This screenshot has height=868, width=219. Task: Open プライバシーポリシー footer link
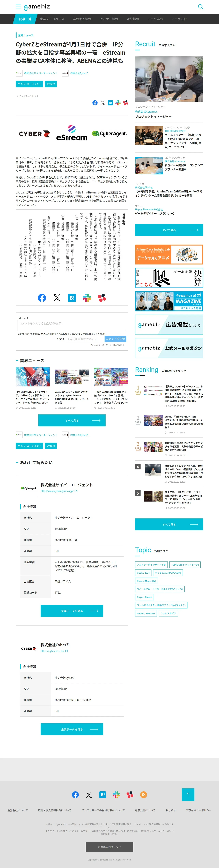[x=199, y=810]
